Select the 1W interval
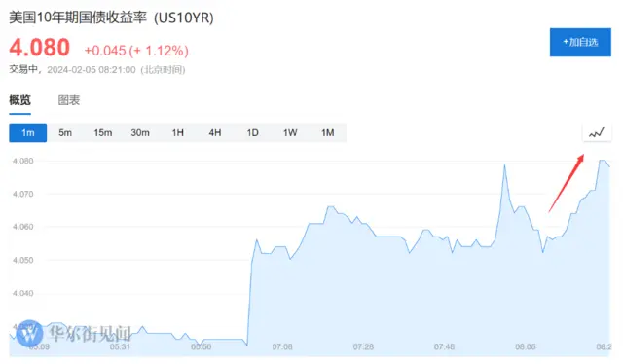This screenshot has width=623, height=364. coord(290,132)
